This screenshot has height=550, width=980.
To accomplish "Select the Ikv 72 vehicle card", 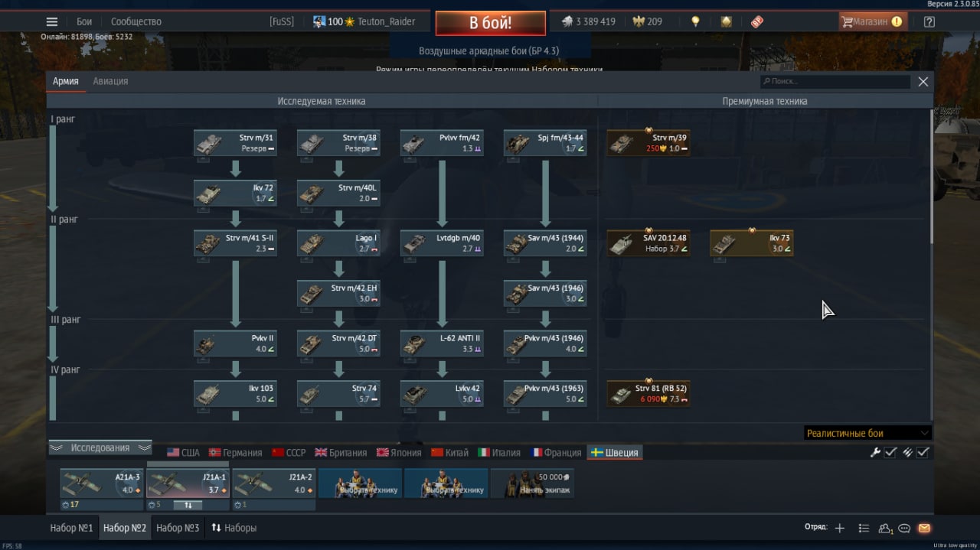I will coord(235,193).
